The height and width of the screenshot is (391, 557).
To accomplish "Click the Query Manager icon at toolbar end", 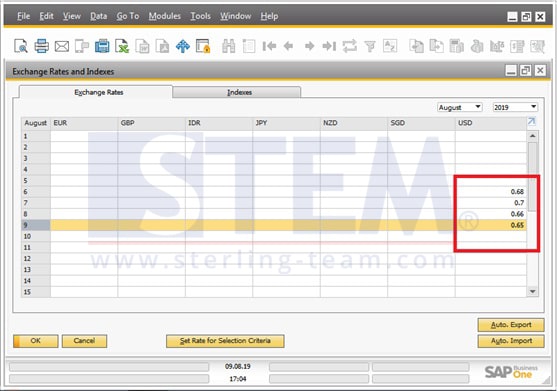I will point(537,46).
